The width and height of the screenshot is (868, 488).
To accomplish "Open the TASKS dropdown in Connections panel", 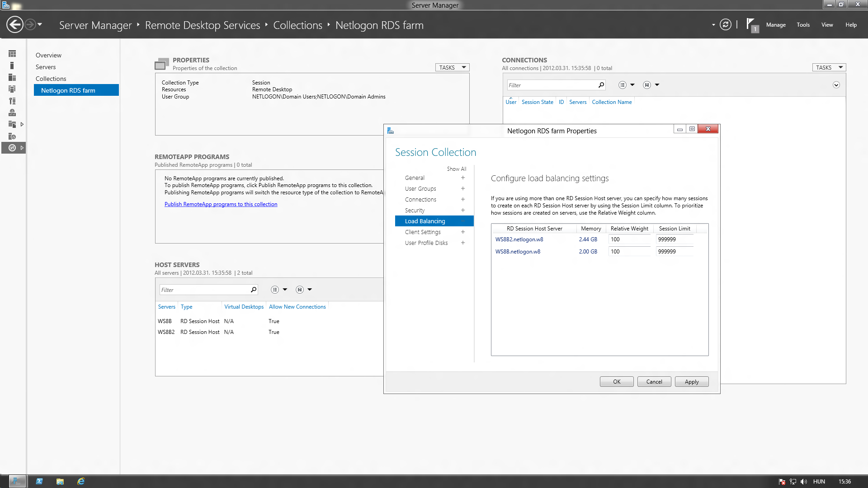I will click(829, 67).
